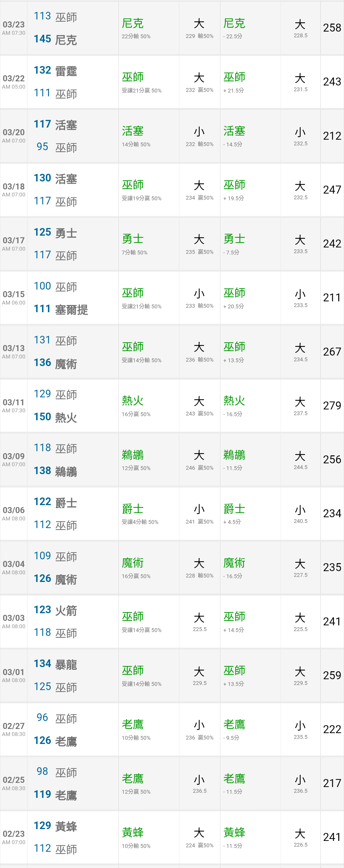Click total score 222
The image size is (344, 868).
pos(332,729)
